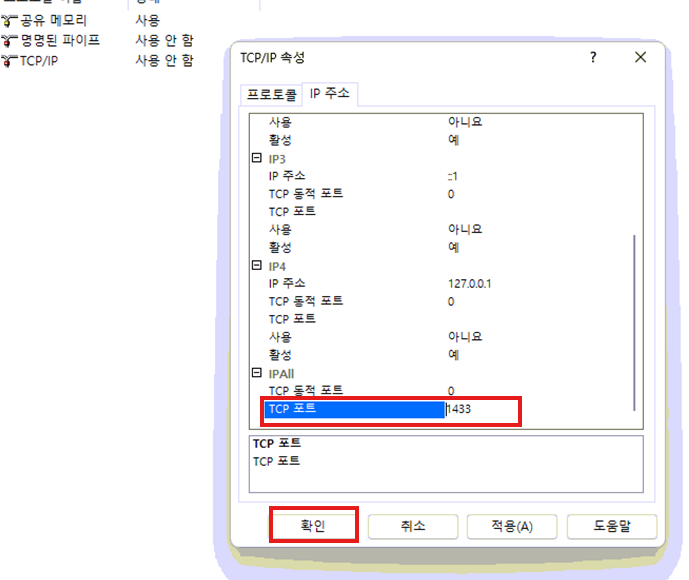Close the TCP/IP 속성 dialog
The width and height of the screenshot is (689, 580).
(640, 57)
